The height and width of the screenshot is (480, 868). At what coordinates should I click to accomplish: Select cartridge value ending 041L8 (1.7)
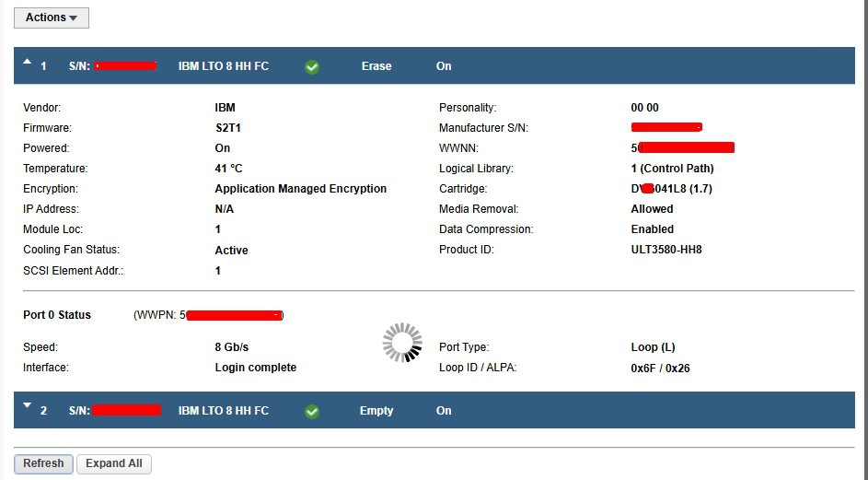pyautogui.click(x=672, y=189)
